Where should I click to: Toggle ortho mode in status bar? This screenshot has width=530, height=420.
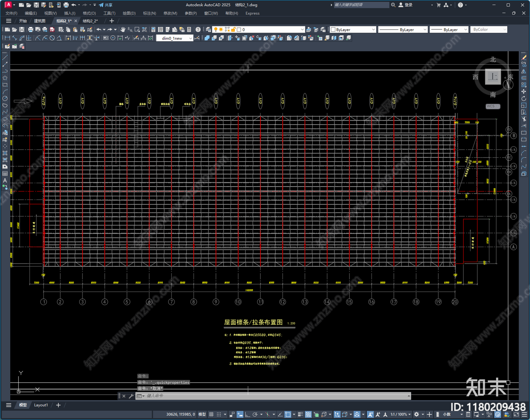coord(247,414)
